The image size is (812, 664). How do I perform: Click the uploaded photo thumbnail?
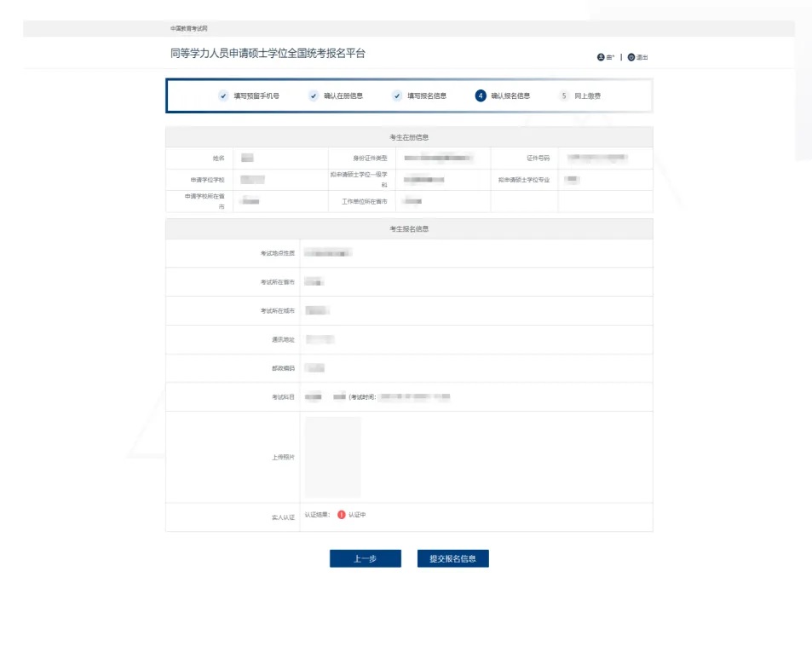[333, 457]
